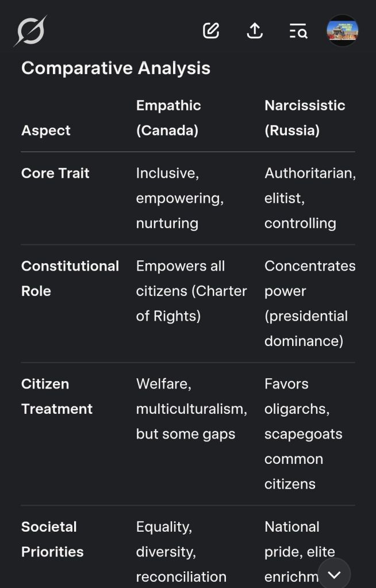Tap the Empathic (Canada) column header
Image resolution: width=376 pixels, height=588 pixels.
[168, 118]
